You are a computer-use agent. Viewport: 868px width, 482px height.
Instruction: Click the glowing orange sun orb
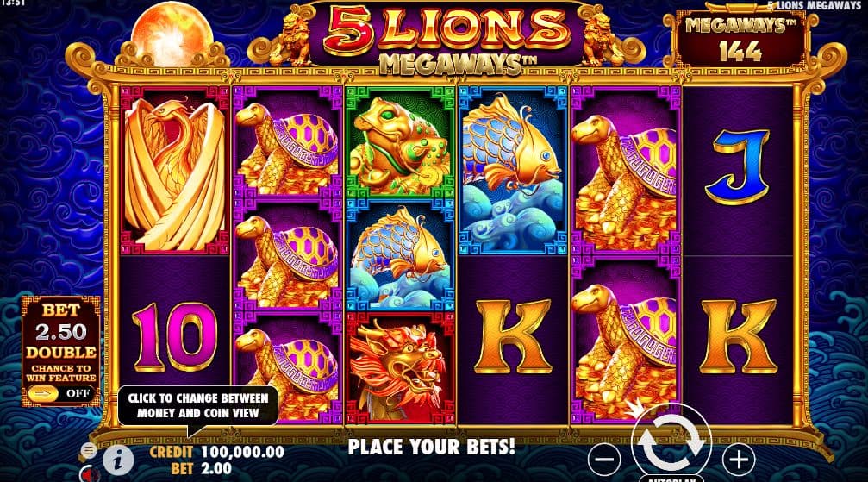(172, 32)
